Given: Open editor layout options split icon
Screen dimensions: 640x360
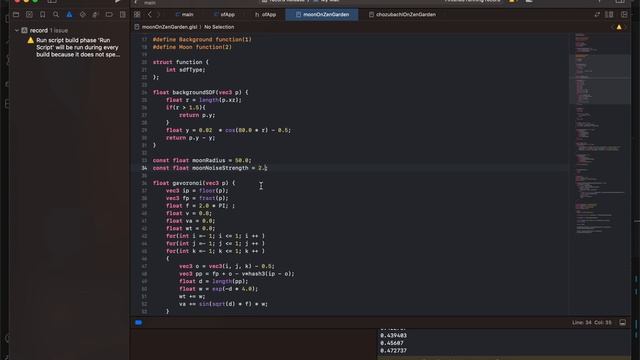Looking at the screenshot, I should click(609, 15).
